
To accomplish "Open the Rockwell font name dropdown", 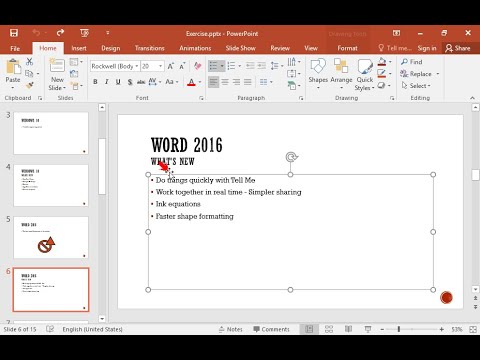I will tap(137, 66).
